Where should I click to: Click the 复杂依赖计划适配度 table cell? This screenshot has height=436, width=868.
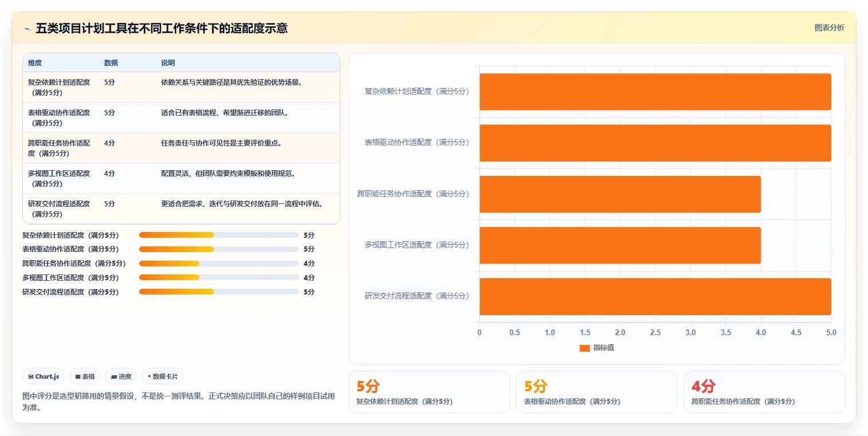pyautogui.click(x=61, y=87)
